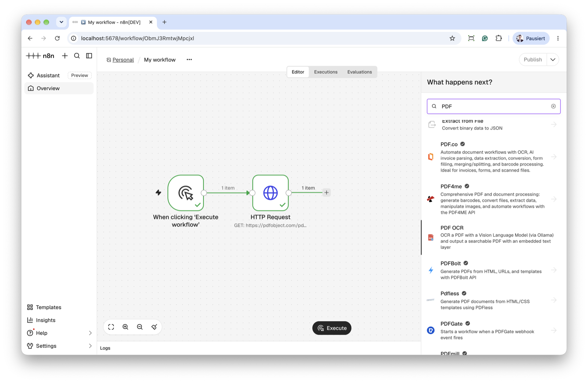The height and width of the screenshot is (383, 588).
Task: Switch to the Editor tab
Action: [x=298, y=72]
